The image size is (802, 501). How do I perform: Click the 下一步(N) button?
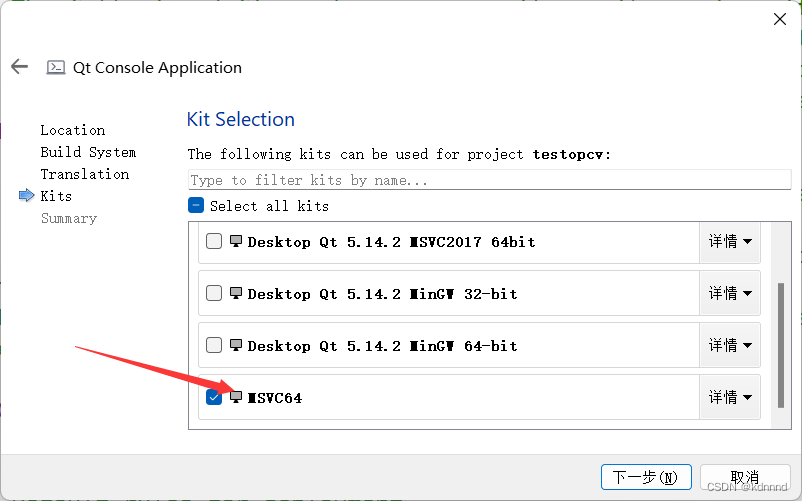coord(646,477)
